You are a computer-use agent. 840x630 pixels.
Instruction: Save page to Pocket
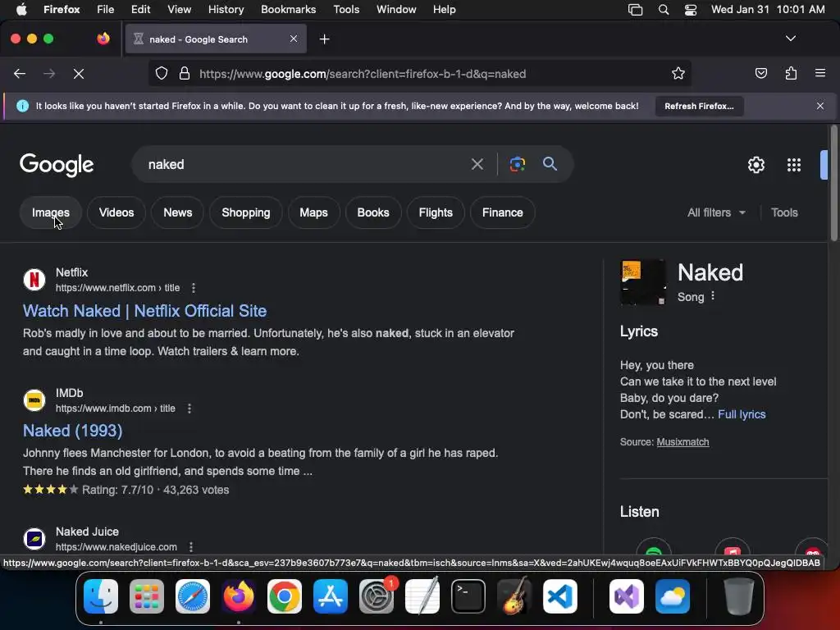point(760,73)
